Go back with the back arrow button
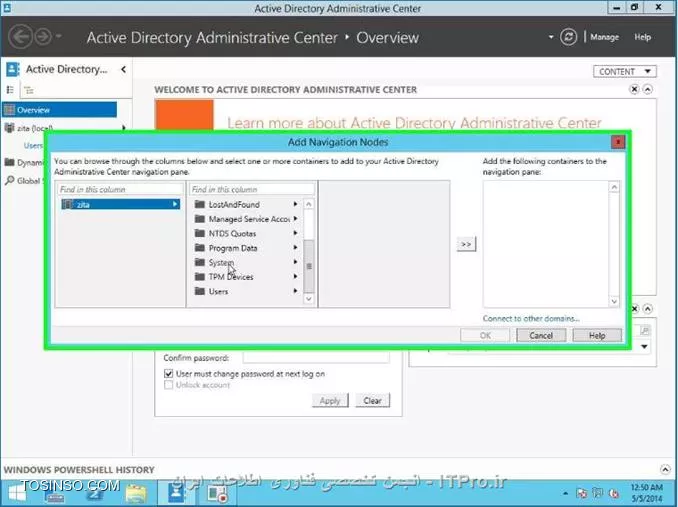678x507 pixels. pos(20,37)
